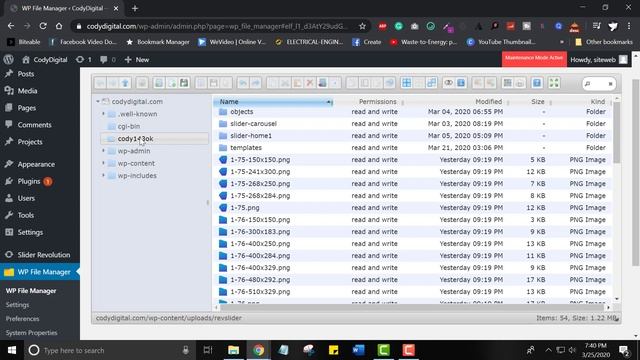Expand the .well-known folder tree arrow

(103, 114)
